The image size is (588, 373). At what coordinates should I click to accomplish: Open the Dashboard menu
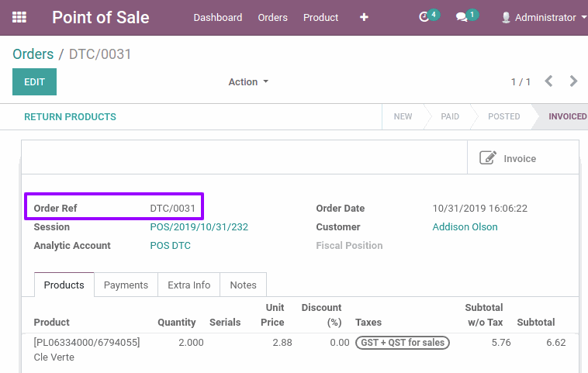[217, 18]
